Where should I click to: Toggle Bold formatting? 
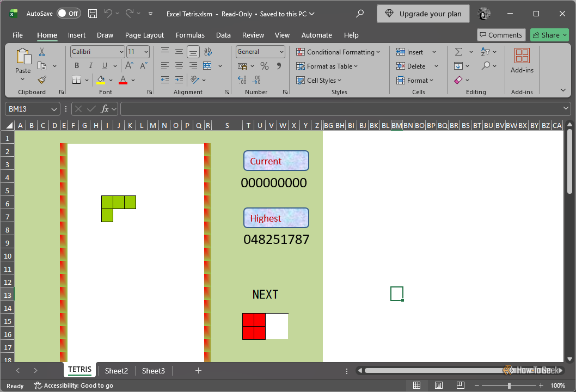[x=77, y=66]
